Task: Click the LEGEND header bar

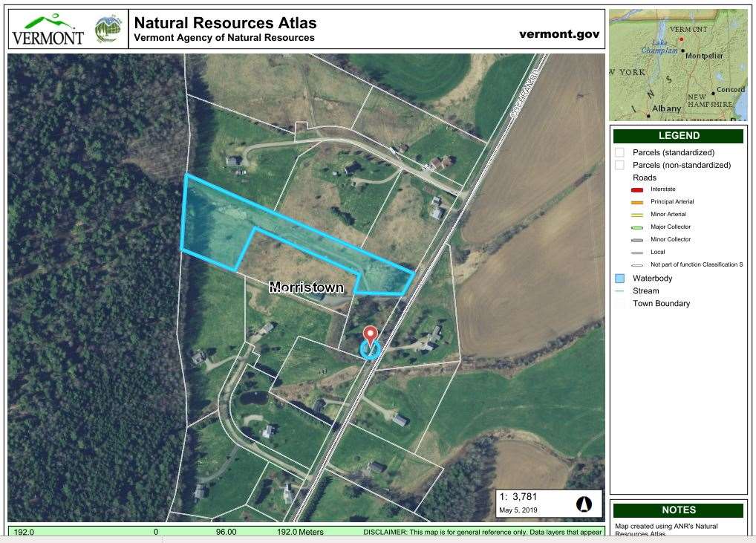Action: click(x=678, y=135)
